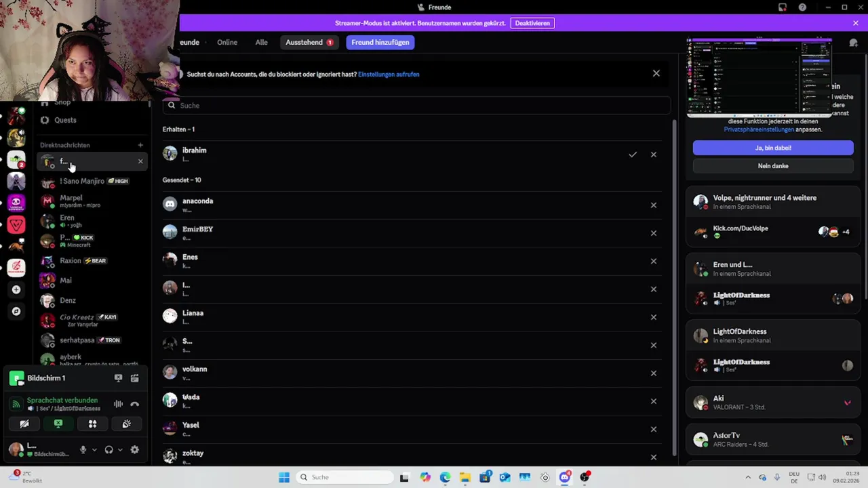The height and width of the screenshot is (488, 868).
Task: Cancel sent request to Yasel
Action: coord(654,429)
